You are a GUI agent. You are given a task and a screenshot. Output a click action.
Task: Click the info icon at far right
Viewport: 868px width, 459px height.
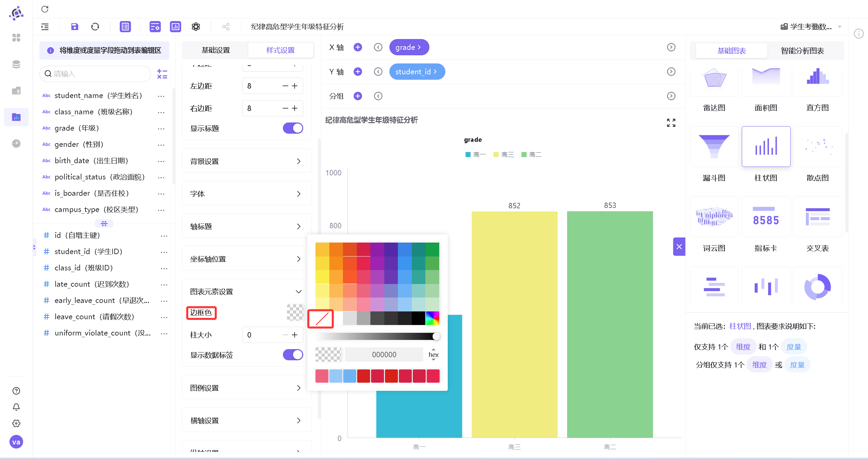point(859,34)
